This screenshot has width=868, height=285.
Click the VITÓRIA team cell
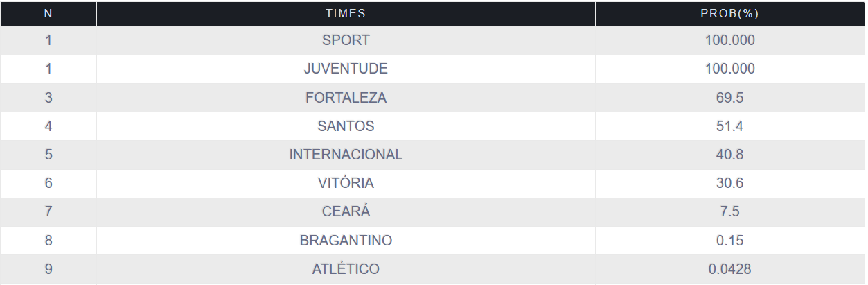[x=346, y=183]
